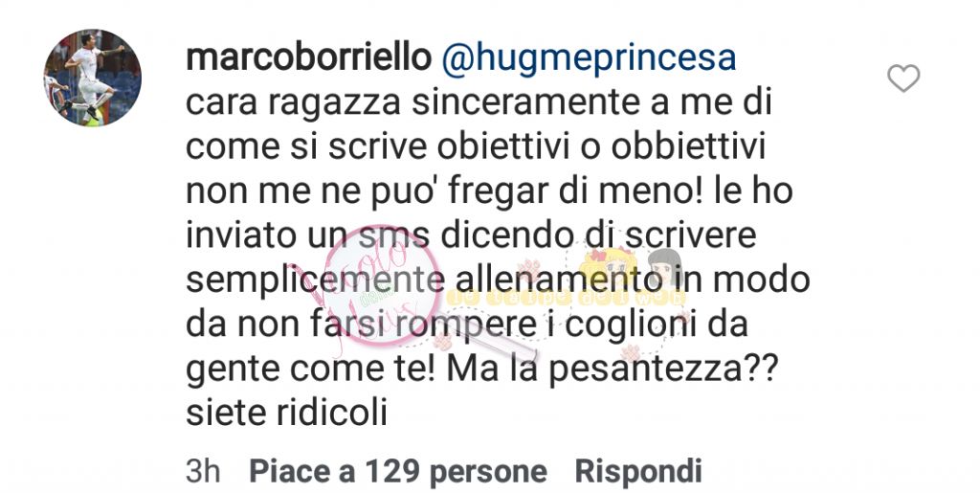Viewport: 980px width, 493px height.
Task: Reply using the Rispondi button
Action: point(638,471)
